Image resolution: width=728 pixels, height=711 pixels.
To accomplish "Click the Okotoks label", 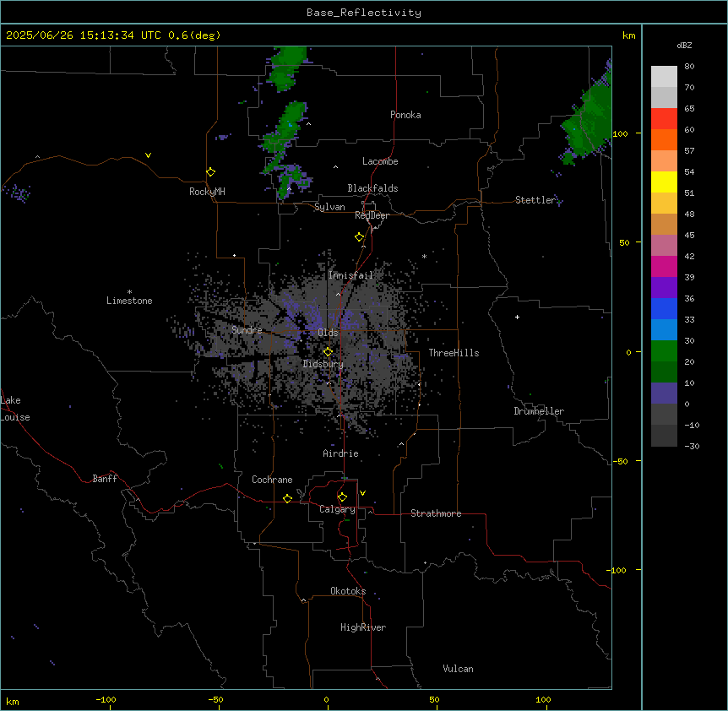I will pos(348,591).
